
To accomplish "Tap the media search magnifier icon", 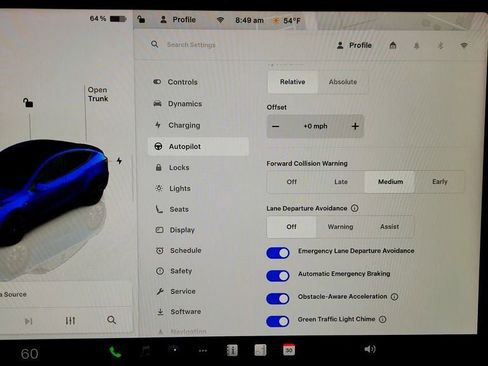I will (x=111, y=320).
